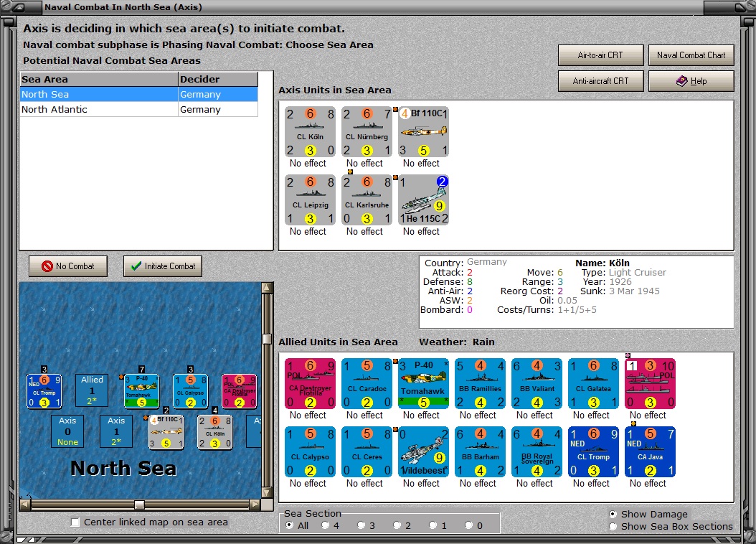756x544 pixels.
Task: Select the CL Calypso in Allied units panel
Action: (310, 452)
